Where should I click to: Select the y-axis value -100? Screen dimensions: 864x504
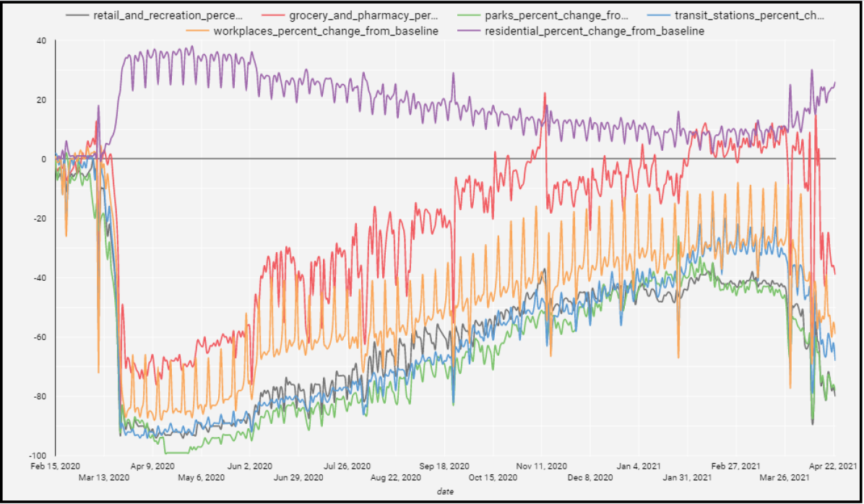[x=38, y=456]
